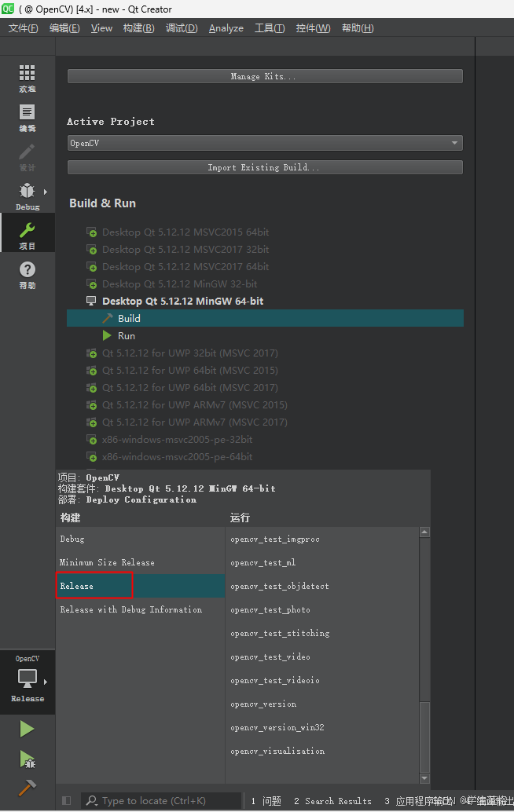Click add icon beside MSVC2017 64bit kit
Viewport: 514px width, 812px height.
(91, 267)
